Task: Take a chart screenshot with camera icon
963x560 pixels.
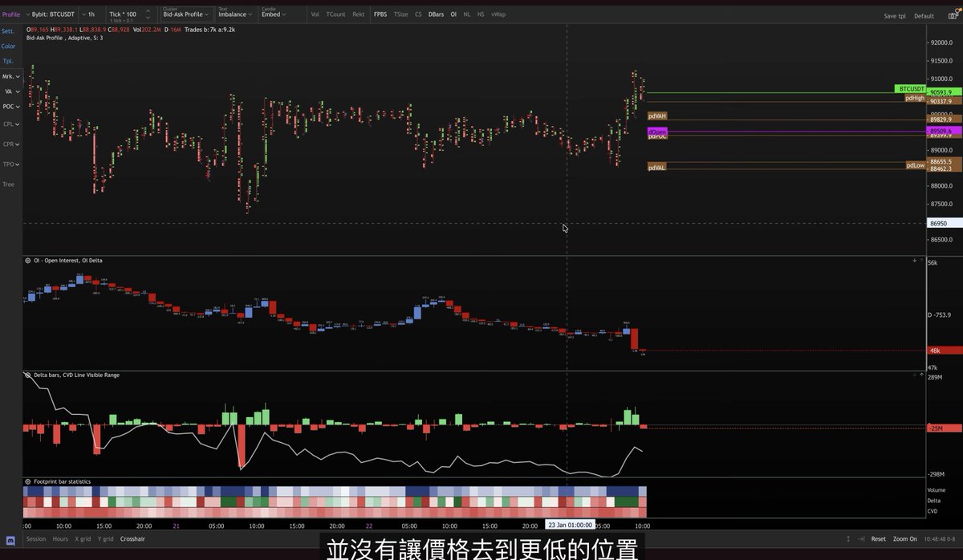Action: pos(953,15)
